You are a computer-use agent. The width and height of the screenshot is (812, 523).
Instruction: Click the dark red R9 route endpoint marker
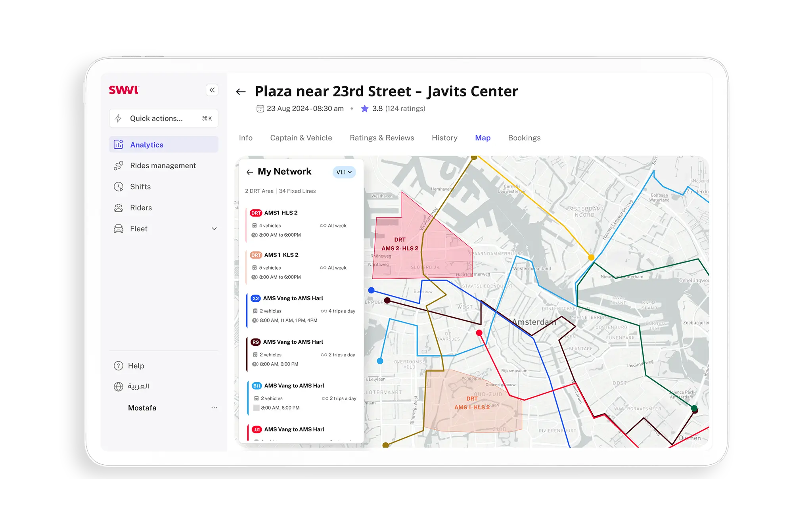[x=387, y=301]
